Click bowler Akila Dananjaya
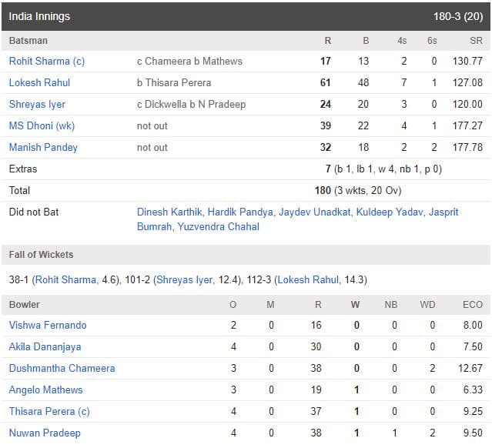Image resolution: width=492 pixels, height=448 pixels. 45,346
